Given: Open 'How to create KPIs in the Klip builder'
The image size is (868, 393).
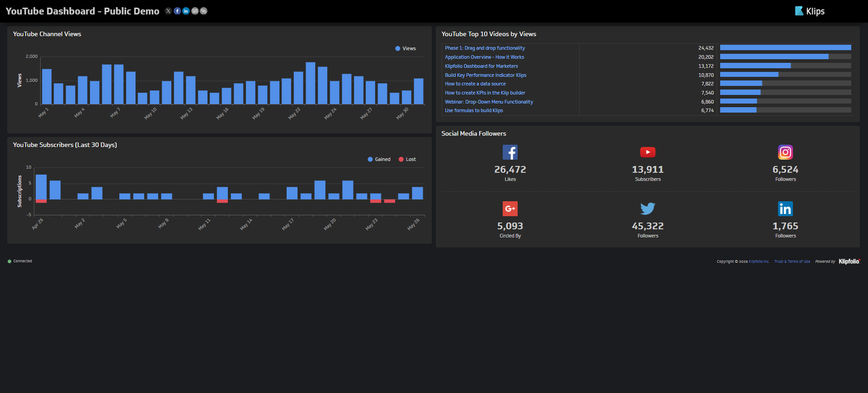Looking at the screenshot, I should click(485, 93).
